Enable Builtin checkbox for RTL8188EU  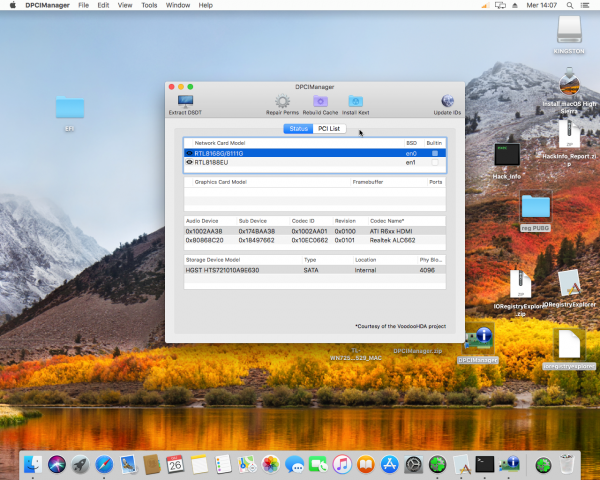pos(435,162)
